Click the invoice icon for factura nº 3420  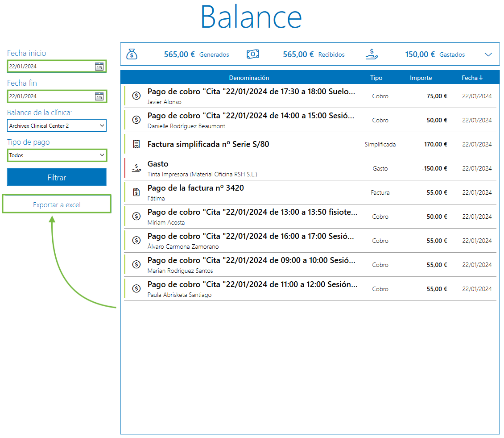pos(136,192)
